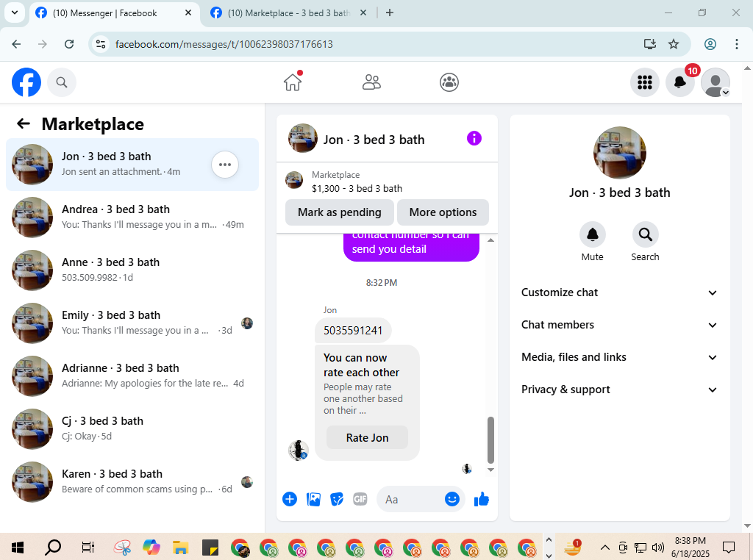Open Adrianne · 3 bed 3 bath conversation
Viewport: 753px width, 560px height.
click(x=132, y=376)
